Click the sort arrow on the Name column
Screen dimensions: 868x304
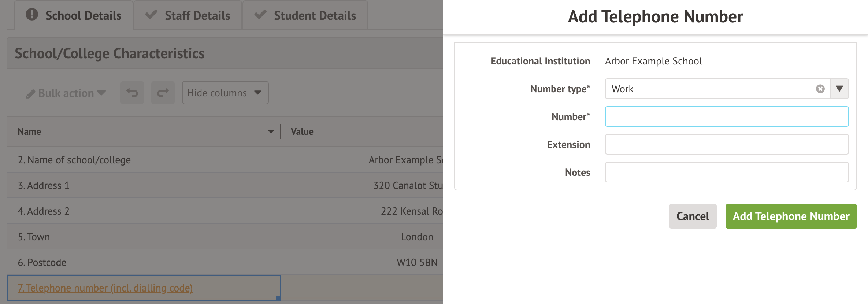(271, 131)
